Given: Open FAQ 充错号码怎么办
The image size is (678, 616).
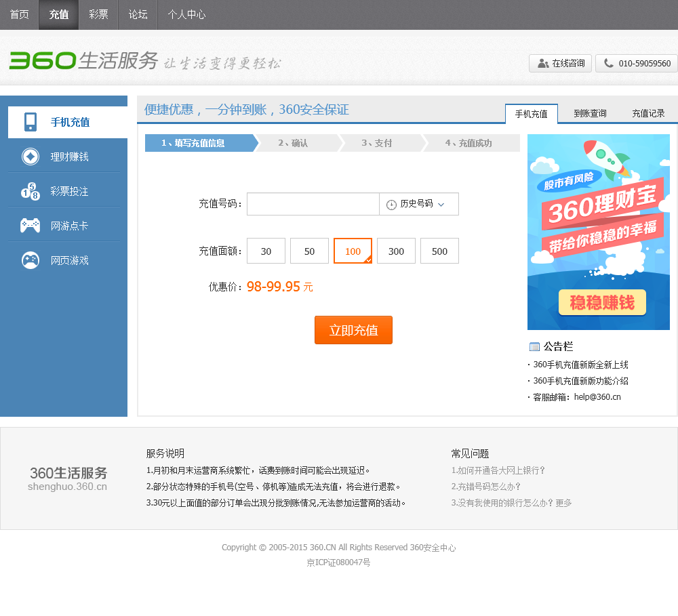Looking at the screenshot, I should (485, 487).
